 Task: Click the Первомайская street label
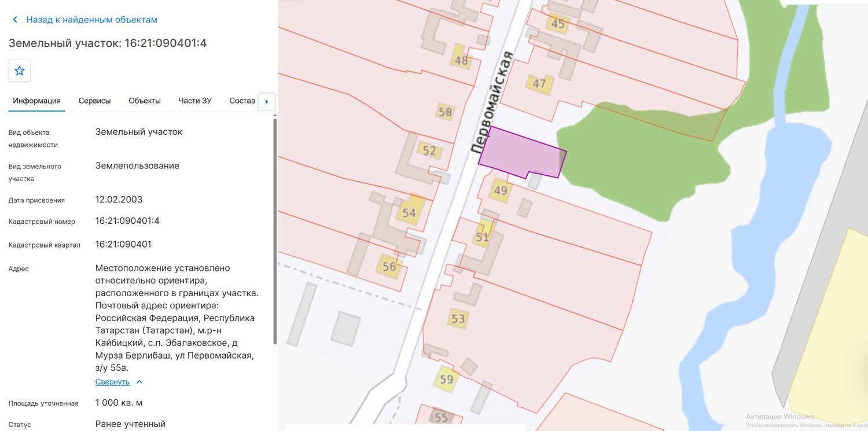pyautogui.click(x=492, y=102)
